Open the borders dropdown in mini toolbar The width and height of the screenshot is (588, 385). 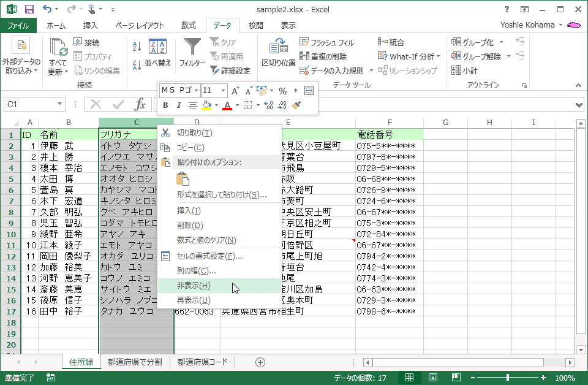(258, 105)
